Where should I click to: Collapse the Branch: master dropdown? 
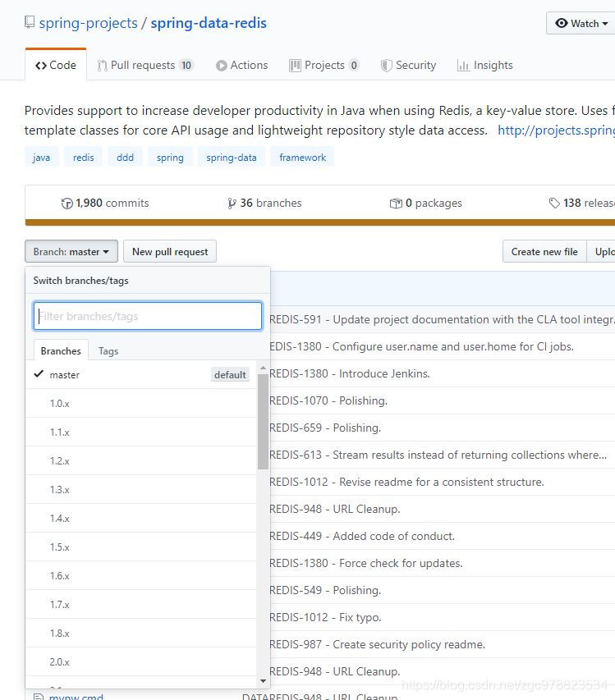[x=71, y=252]
